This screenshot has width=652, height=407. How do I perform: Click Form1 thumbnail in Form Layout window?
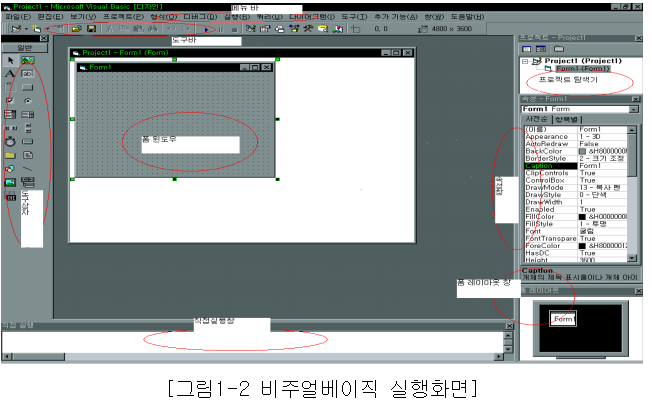point(563,319)
